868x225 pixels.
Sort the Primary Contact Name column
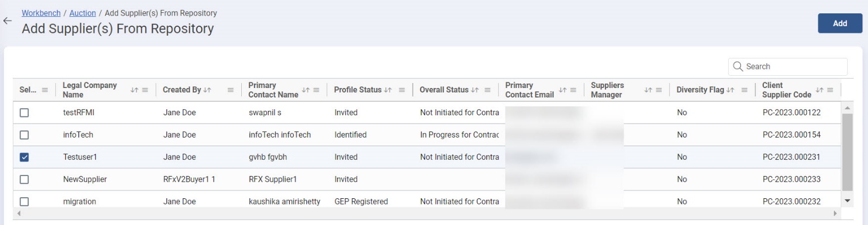305,90
